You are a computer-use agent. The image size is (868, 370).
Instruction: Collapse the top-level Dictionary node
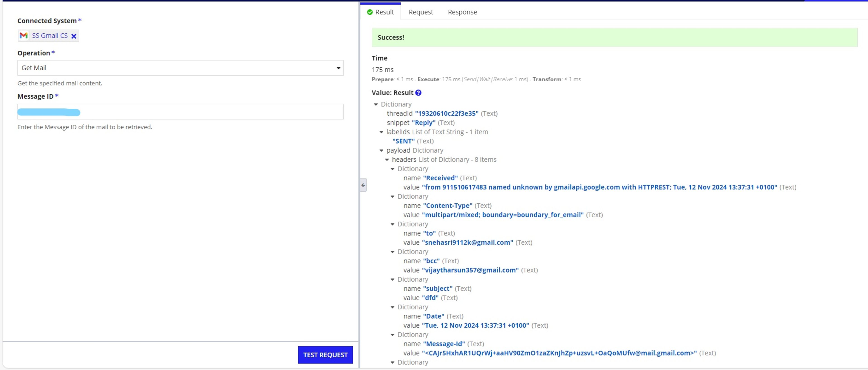tap(376, 104)
